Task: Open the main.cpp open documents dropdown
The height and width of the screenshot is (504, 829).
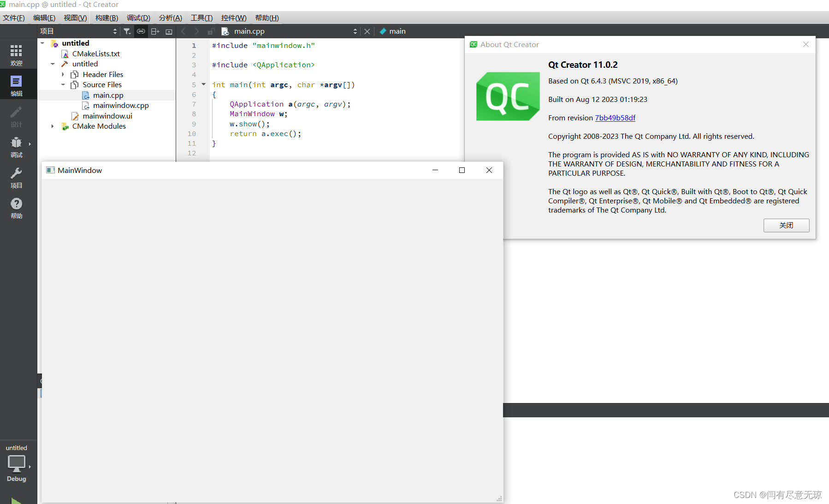Action: pos(355,31)
